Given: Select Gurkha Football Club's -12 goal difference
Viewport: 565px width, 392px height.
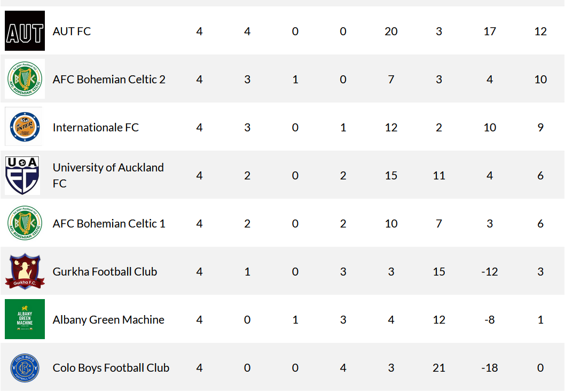Looking at the screenshot, I should click(490, 271).
